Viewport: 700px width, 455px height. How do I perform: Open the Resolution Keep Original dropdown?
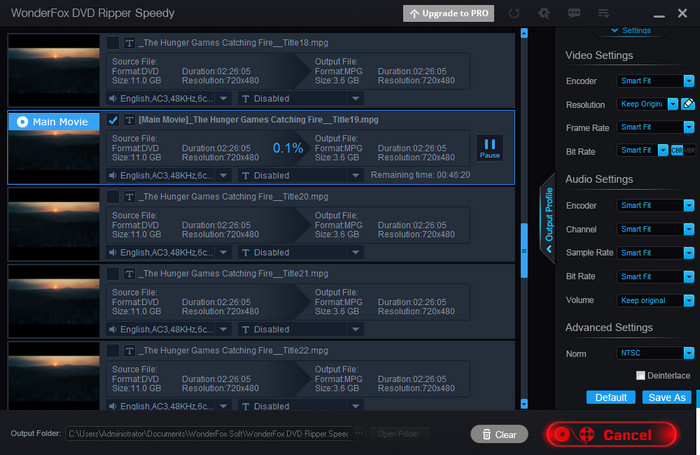click(647, 104)
